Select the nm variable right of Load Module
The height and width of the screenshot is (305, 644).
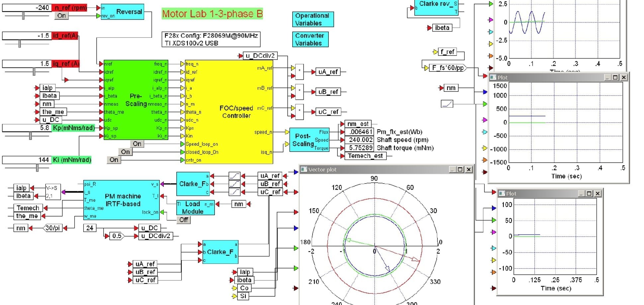[x=238, y=204]
